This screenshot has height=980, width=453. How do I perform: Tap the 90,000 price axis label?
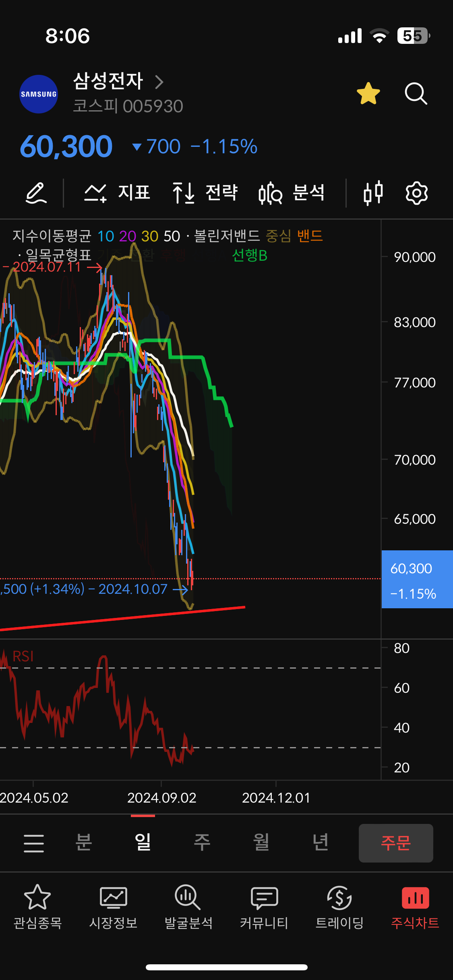pos(415,257)
